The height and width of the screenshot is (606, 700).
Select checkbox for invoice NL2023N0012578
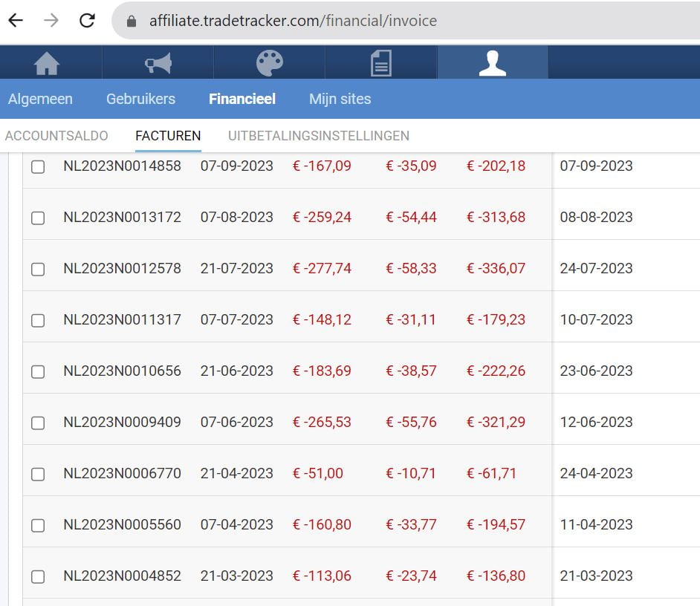(x=38, y=270)
